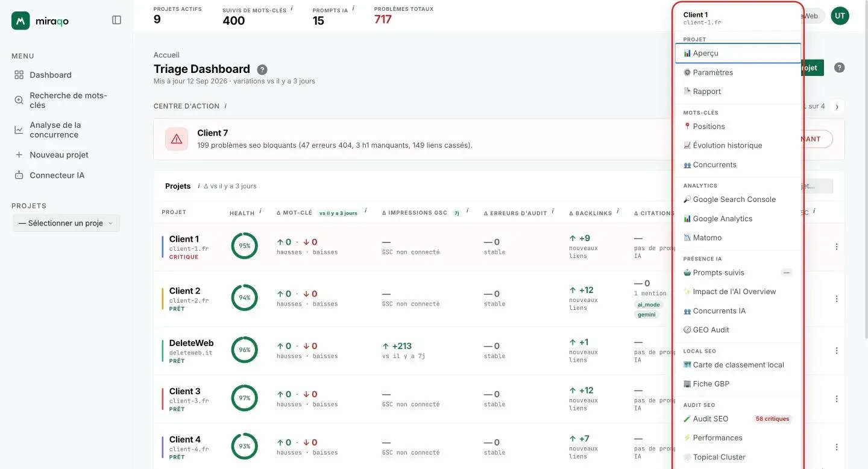The image size is (868, 469).
Task: Click the ai_mode tag in Client 2 row
Action: pyautogui.click(x=649, y=305)
